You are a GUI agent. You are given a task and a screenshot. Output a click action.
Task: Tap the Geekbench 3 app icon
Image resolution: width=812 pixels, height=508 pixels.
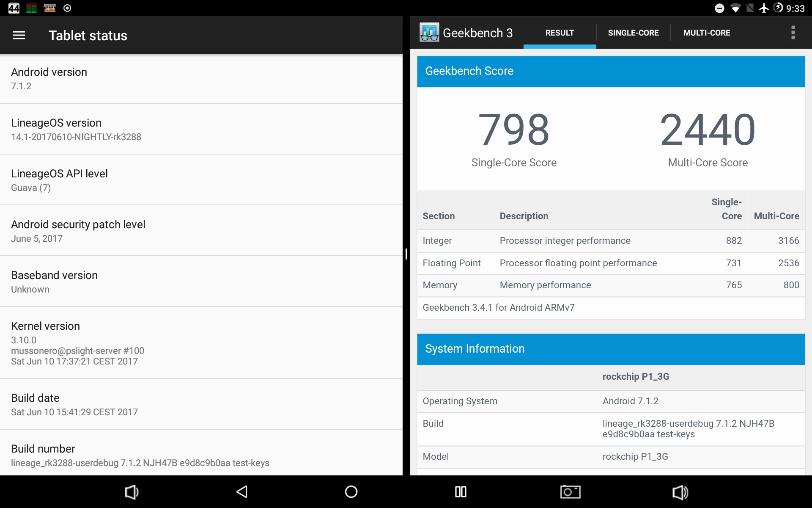pyautogui.click(x=429, y=33)
